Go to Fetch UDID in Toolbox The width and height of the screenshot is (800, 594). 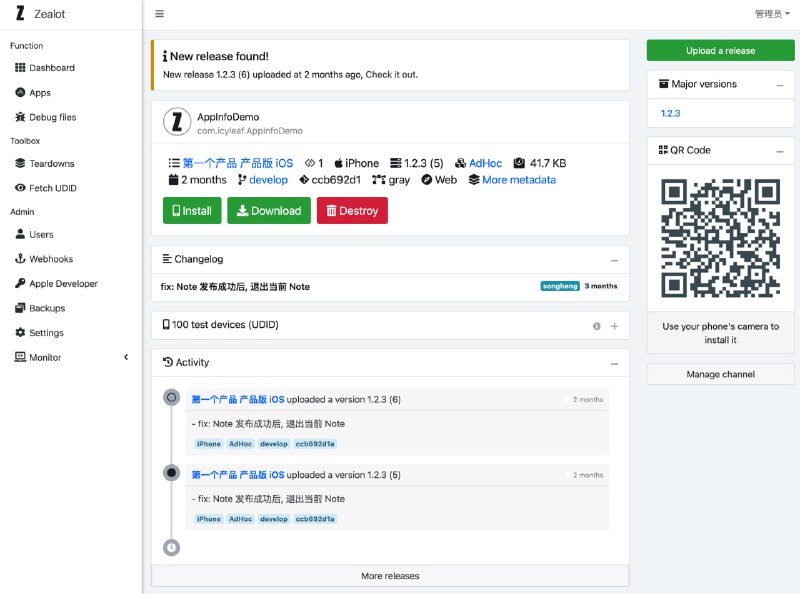(52, 188)
